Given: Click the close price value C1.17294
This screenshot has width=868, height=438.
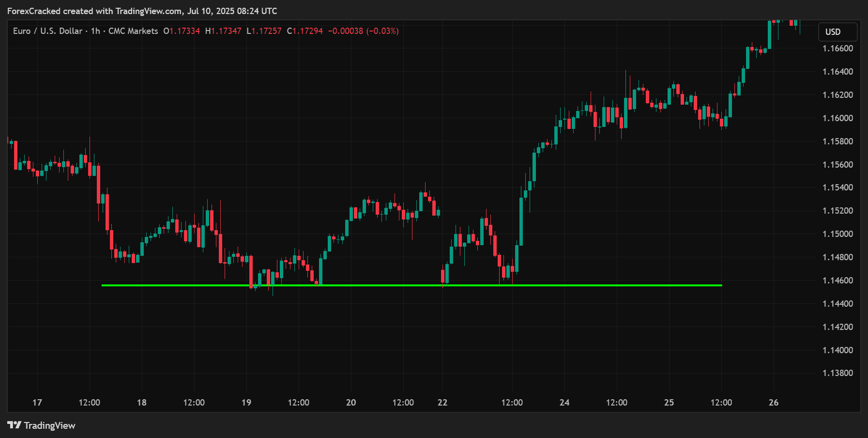Looking at the screenshot, I should point(305,31).
